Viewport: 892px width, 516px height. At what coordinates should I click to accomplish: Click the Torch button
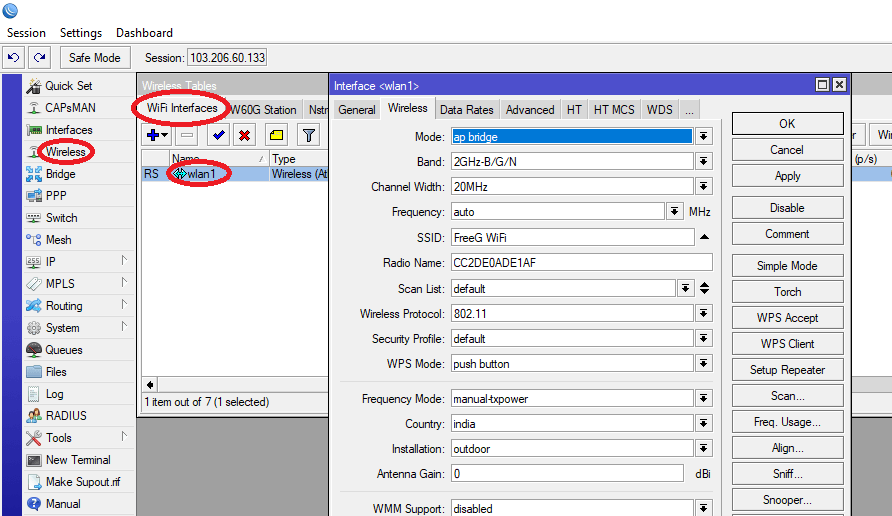787,292
